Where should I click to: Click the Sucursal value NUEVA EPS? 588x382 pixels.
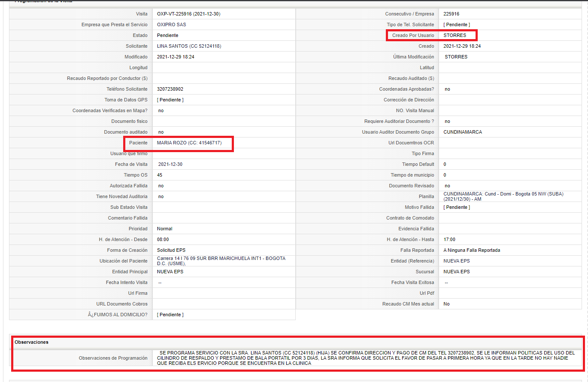(457, 272)
